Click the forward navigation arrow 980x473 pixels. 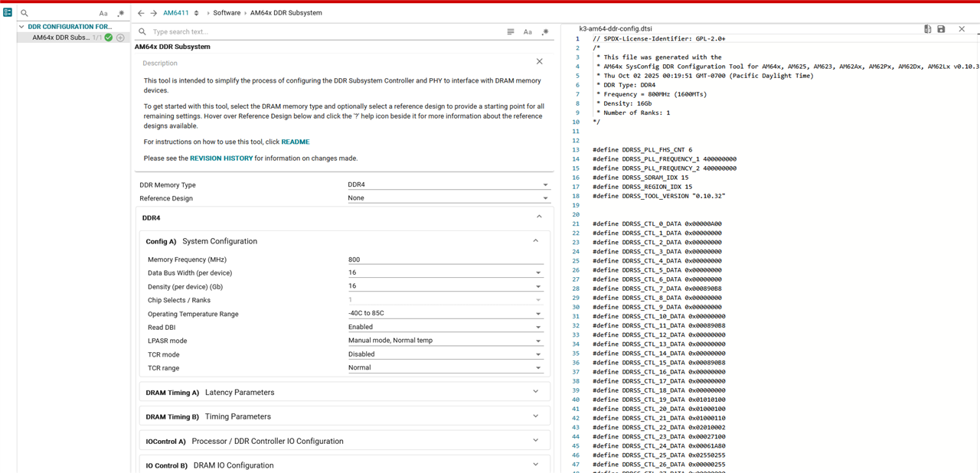click(x=154, y=13)
